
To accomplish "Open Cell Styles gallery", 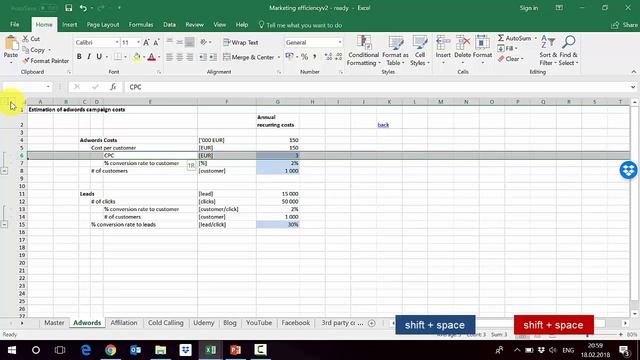I will 420,51.
